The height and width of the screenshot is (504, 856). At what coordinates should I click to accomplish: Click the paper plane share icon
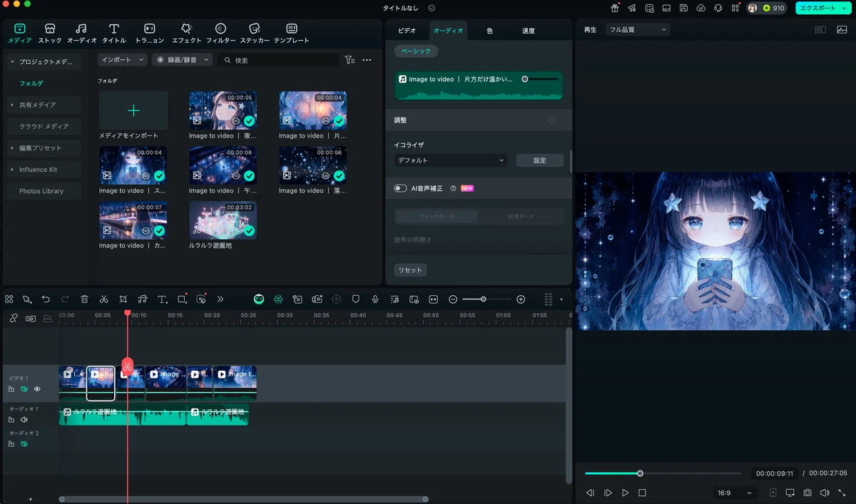point(632,8)
